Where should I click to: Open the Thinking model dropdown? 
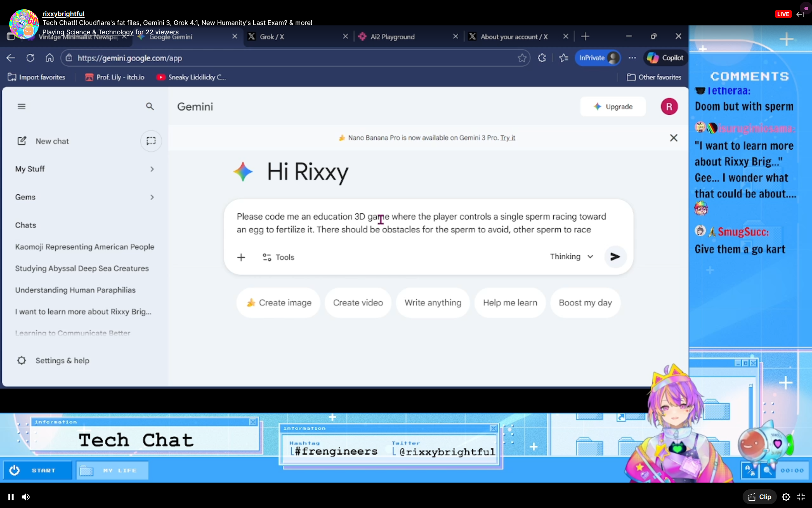coord(571,257)
